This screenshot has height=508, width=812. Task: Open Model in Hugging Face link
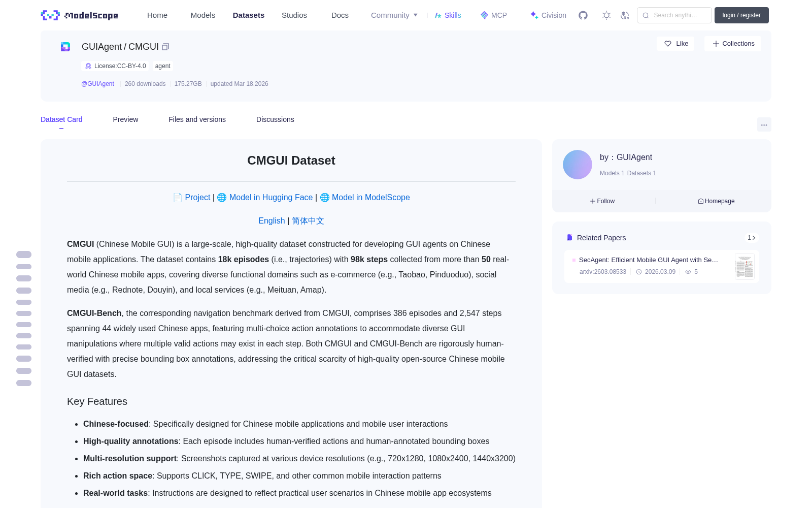point(271,197)
